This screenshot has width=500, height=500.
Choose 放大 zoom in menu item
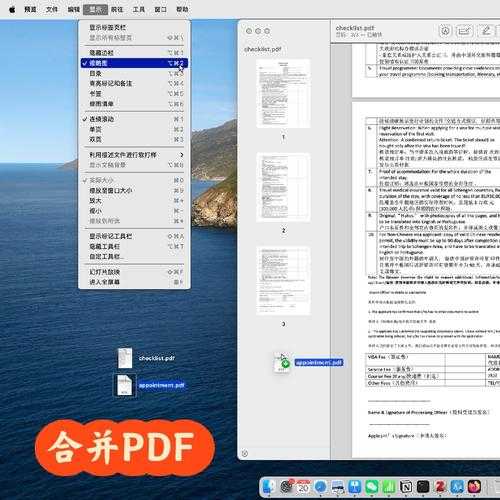134,201
